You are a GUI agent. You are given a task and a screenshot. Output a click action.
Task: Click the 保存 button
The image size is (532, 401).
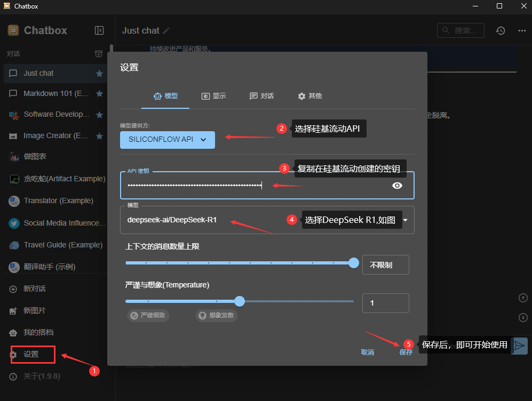(x=406, y=352)
